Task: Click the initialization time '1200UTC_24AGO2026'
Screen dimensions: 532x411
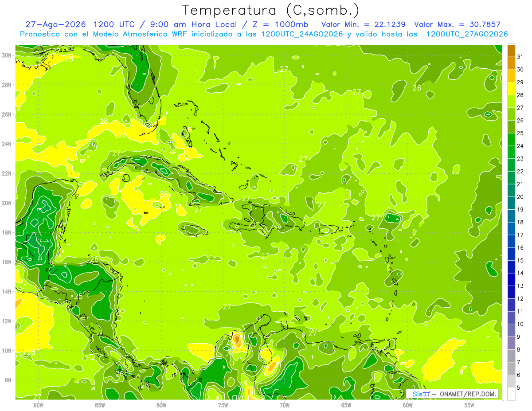Action: (x=302, y=34)
